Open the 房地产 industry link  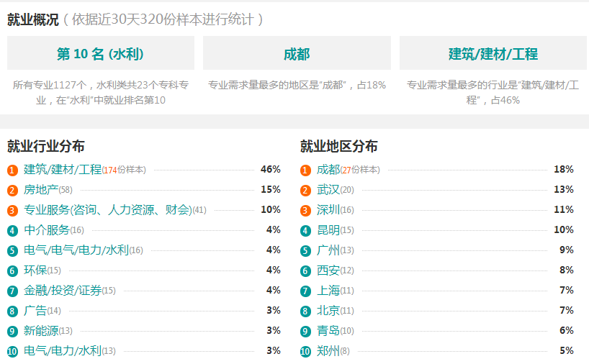coord(41,190)
